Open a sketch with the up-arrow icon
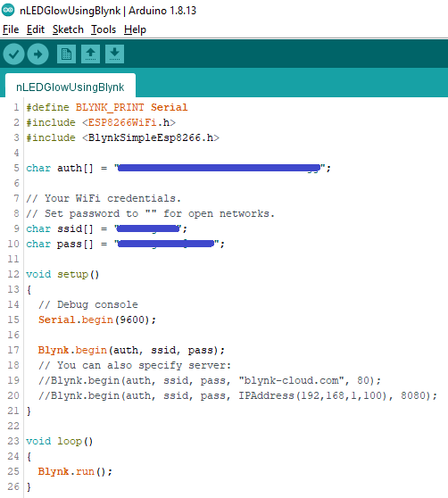 90,54
